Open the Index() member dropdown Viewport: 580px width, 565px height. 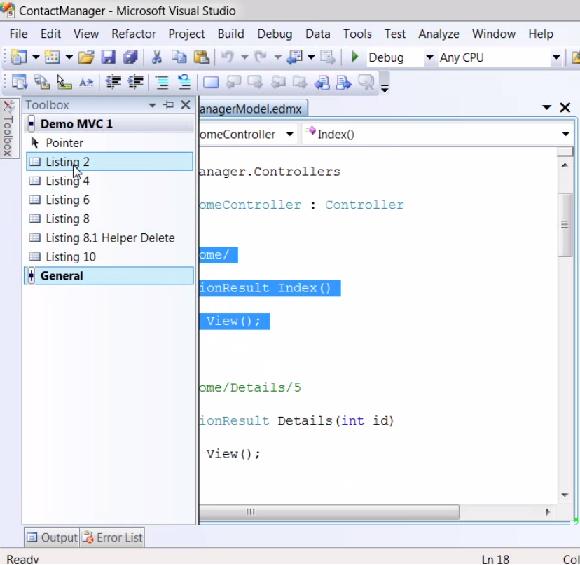coord(565,134)
